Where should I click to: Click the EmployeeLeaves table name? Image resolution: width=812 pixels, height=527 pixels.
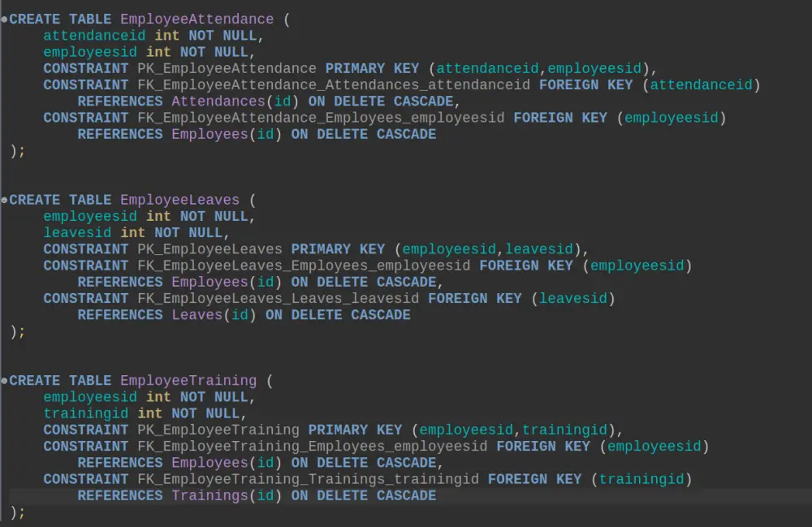tap(179, 201)
